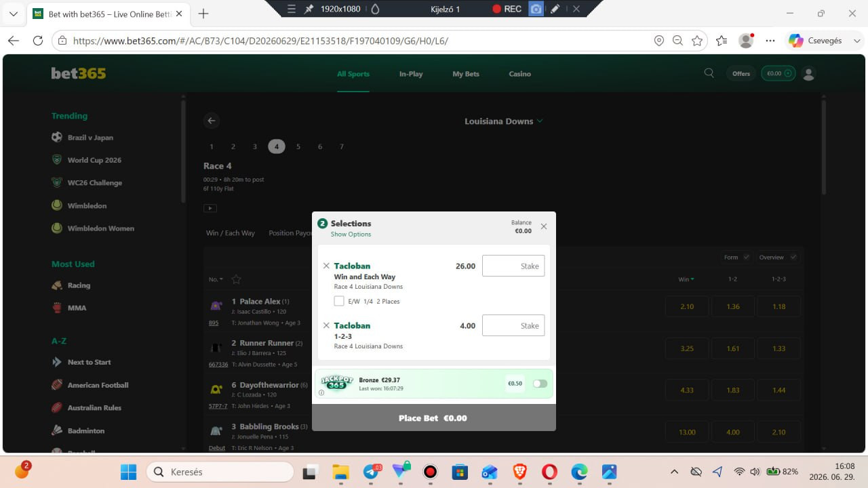Take a screenshot with the recorder camera icon
Image resolution: width=868 pixels, height=488 pixels.
(536, 9)
